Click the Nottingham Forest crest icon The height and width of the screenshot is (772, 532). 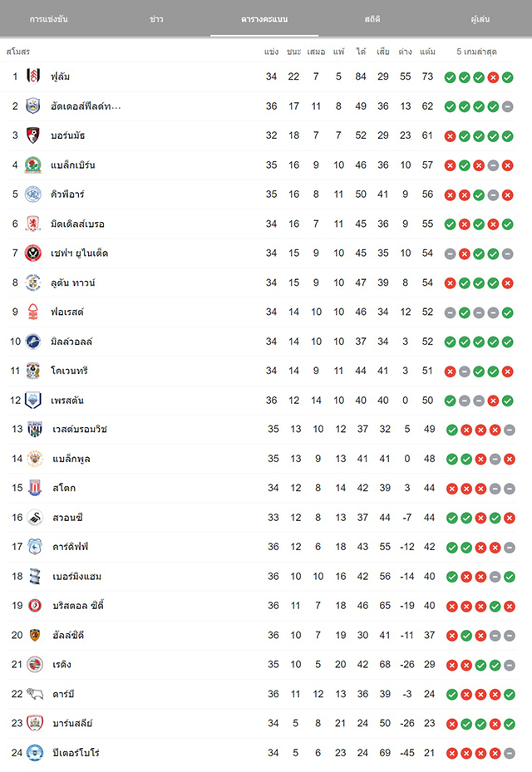(33, 312)
